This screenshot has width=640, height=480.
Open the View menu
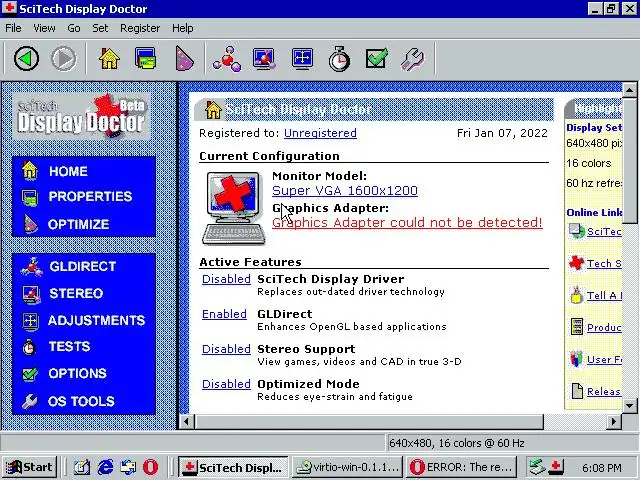(x=44, y=28)
